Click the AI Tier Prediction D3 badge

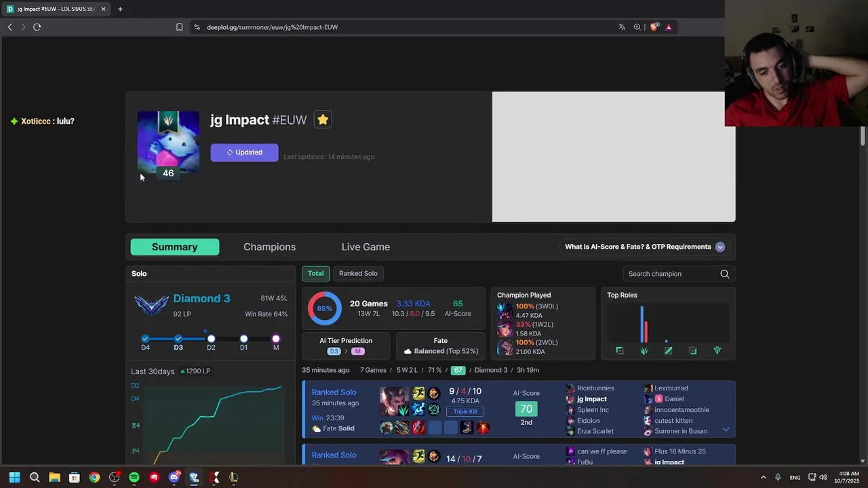tap(334, 351)
